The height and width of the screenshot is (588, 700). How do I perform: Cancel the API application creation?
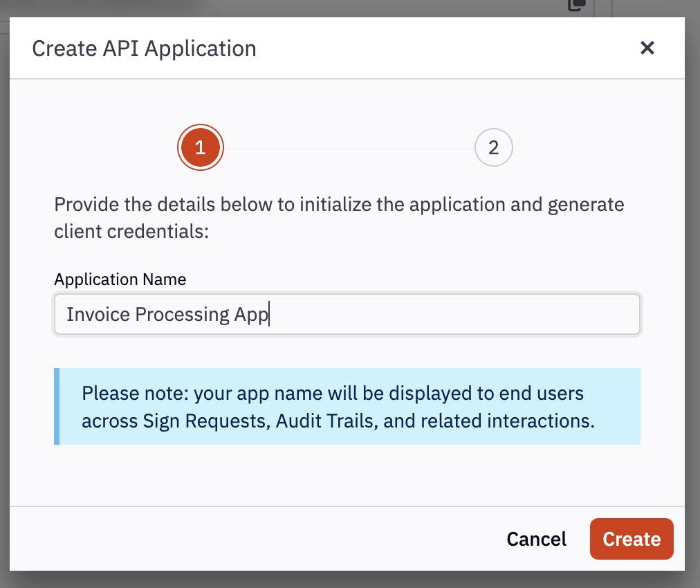coord(536,539)
